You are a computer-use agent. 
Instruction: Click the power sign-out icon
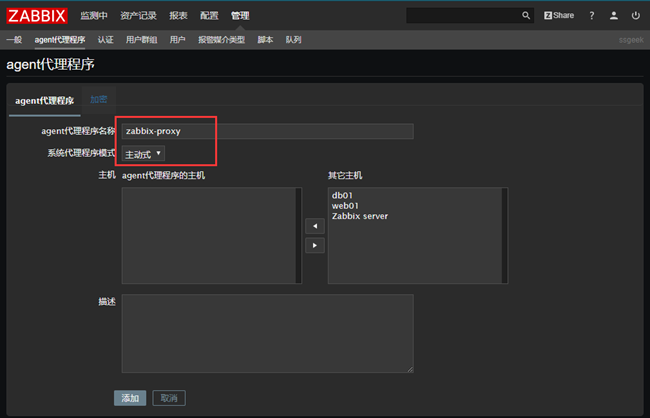pyautogui.click(x=635, y=16)
